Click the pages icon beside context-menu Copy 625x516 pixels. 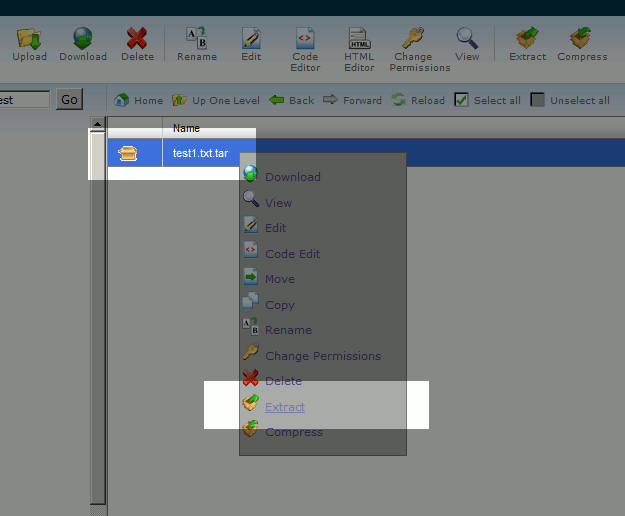(251, 301)
